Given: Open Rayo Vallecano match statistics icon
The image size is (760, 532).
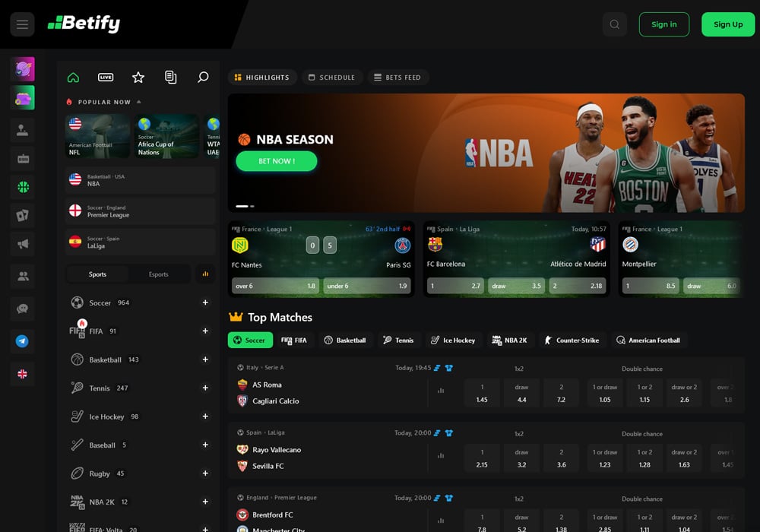Looking at the screenshot, I should 441,455.
